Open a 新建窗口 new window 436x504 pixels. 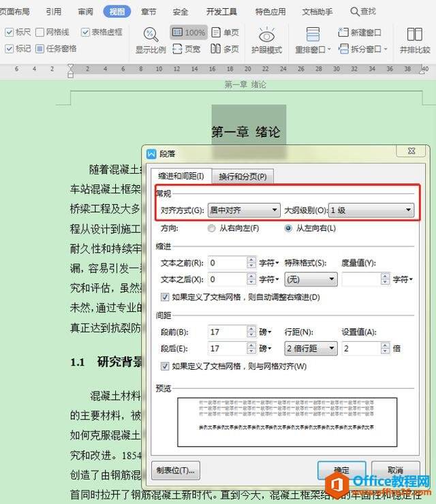click(x=360, y=33)
